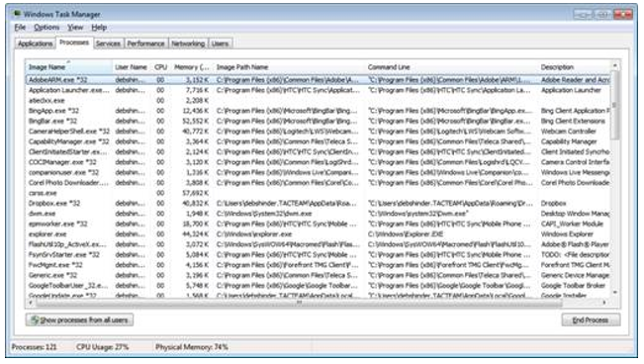Click the Processes: 121 status entry
Screen dimensions: 644x364
[34, 347]
